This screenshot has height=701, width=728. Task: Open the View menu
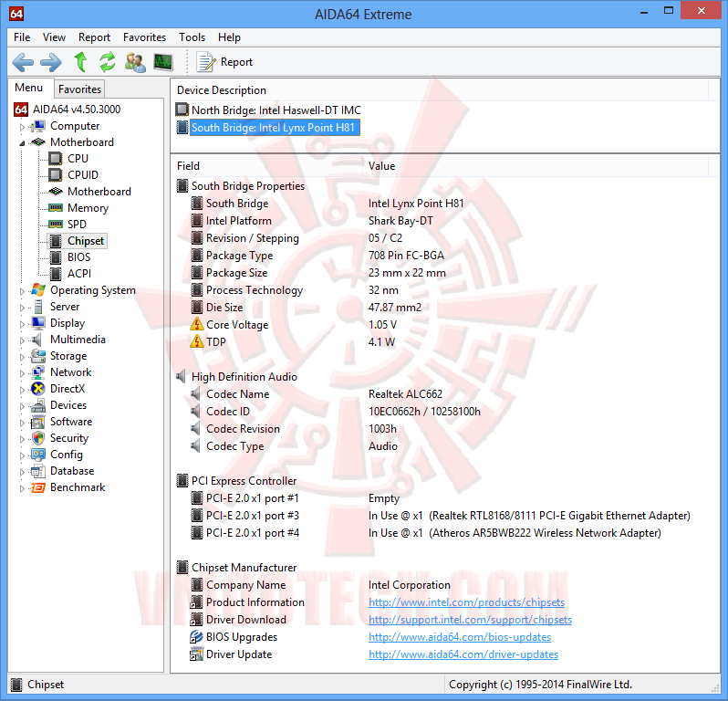point(54,37)
